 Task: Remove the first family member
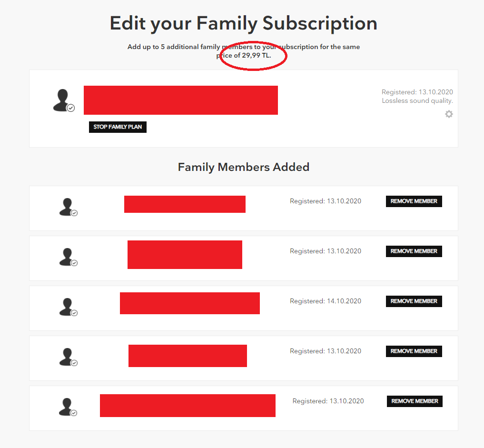pos(414,201)
